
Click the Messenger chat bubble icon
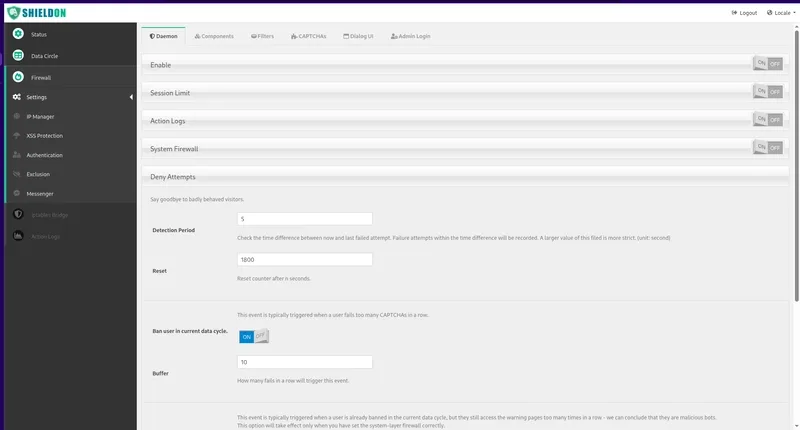point(17,193)
